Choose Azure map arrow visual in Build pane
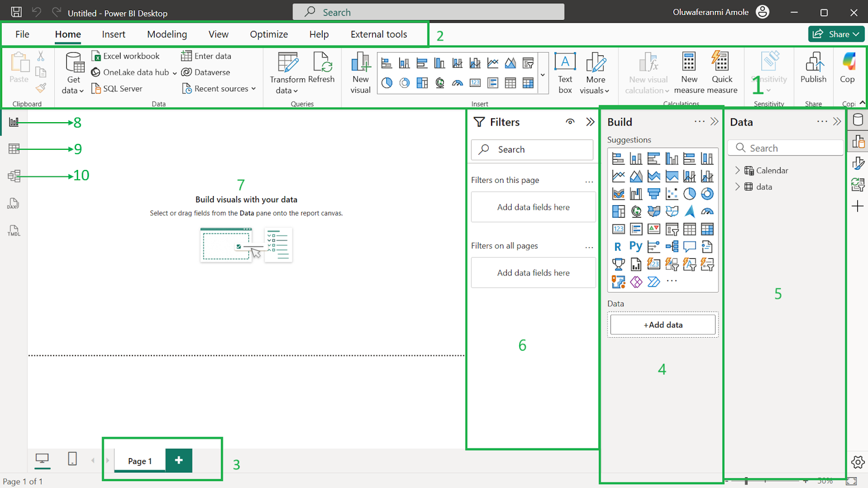The width and height of the screenshot is (868, 488). click(690, 211)
